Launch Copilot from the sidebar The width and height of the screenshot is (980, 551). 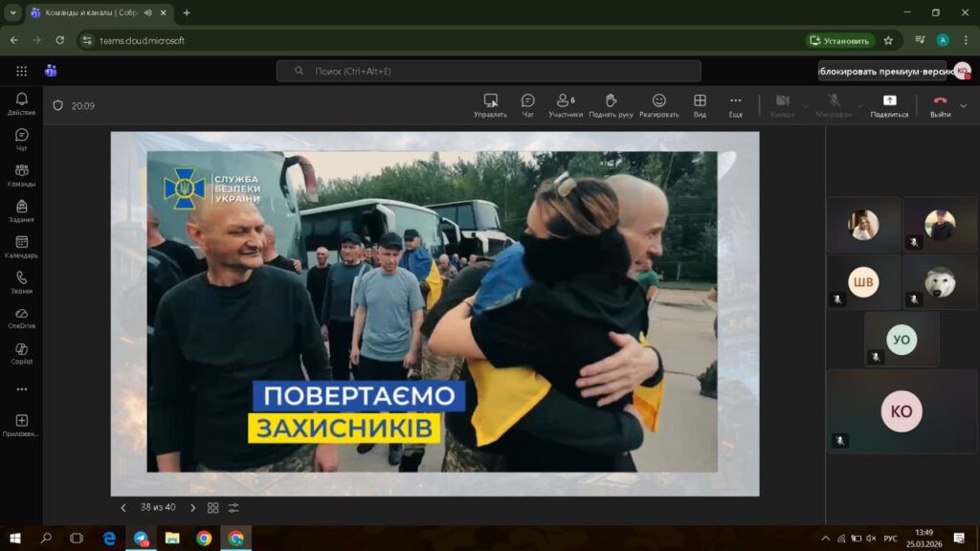click(x=21, y=353)
